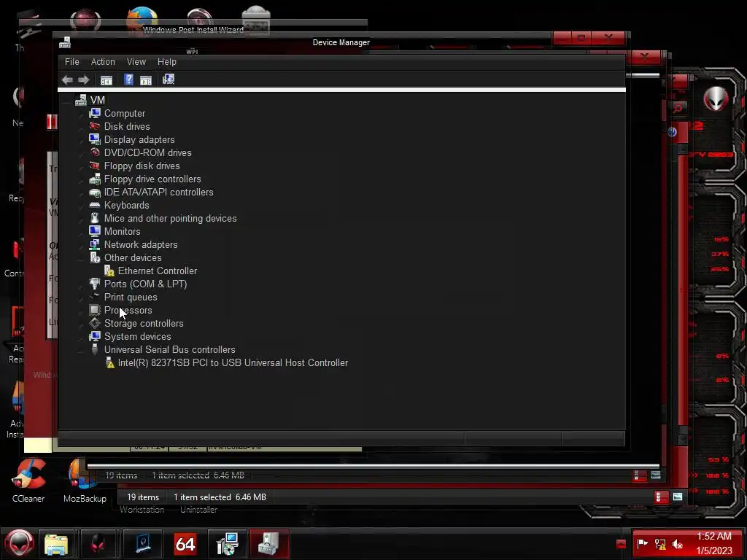The height and width of the screenshot is (560, 747).
Task: Select Intel(R) 82371SB PCI to USB controller
Action: [233, 363]
